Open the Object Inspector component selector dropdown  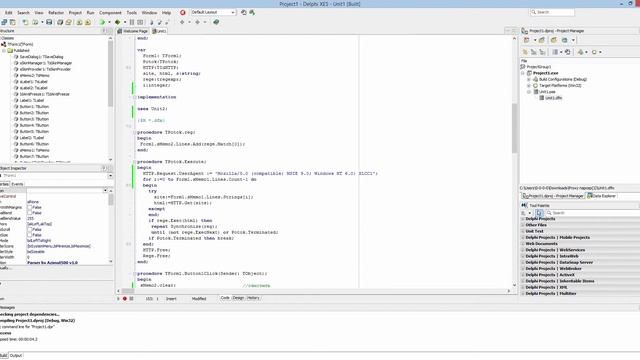point(111,176)
